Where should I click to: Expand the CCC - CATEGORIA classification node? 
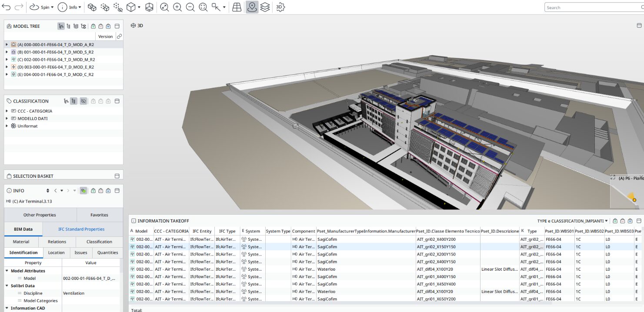coord(7,111)
